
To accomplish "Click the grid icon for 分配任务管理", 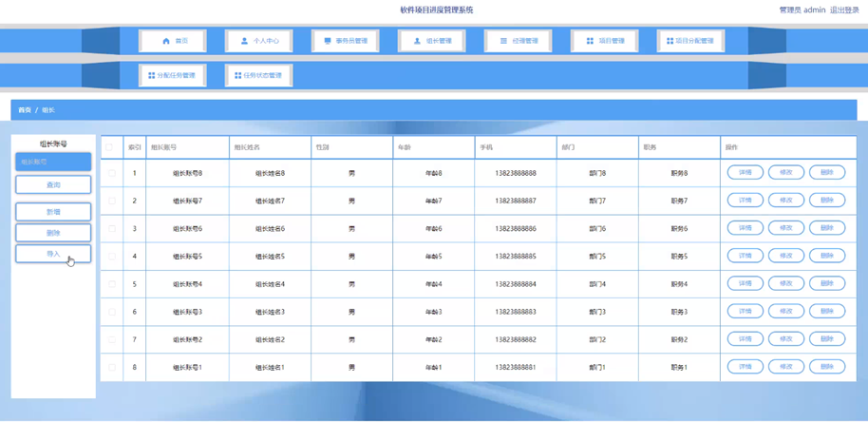I will point(151,75).
